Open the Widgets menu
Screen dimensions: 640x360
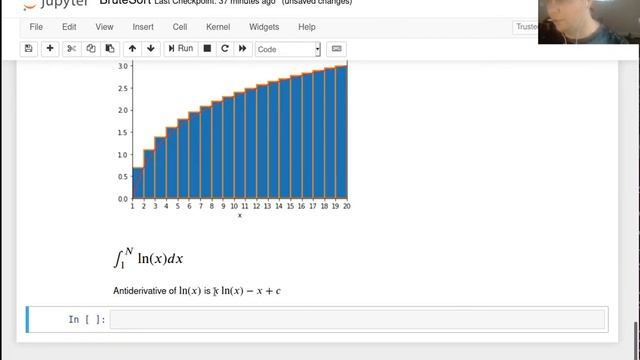[264, 27]
